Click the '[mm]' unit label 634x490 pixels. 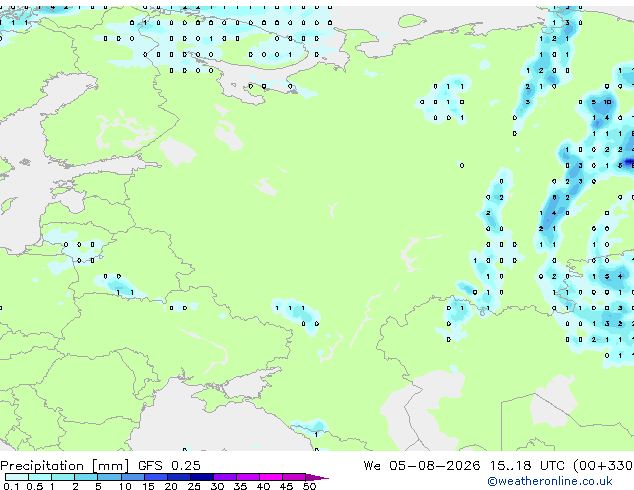click(x=110, y=466)
